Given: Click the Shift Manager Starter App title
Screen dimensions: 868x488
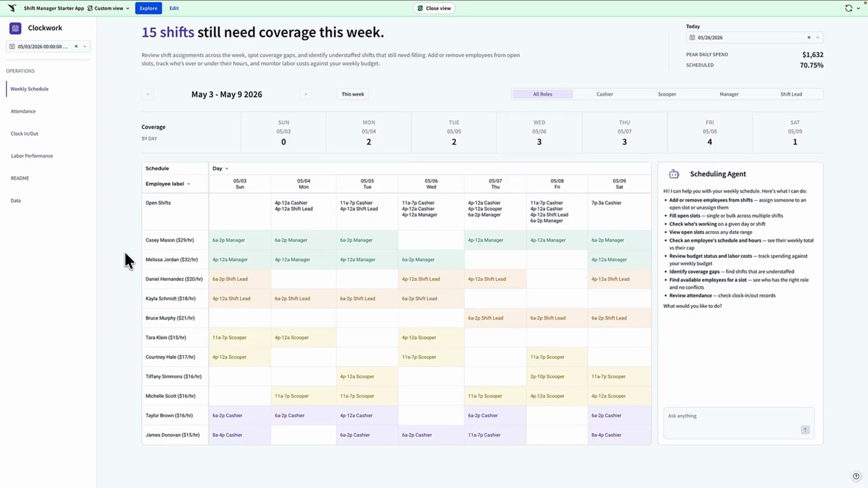Looking at the screenshot, I should (54, 8).
